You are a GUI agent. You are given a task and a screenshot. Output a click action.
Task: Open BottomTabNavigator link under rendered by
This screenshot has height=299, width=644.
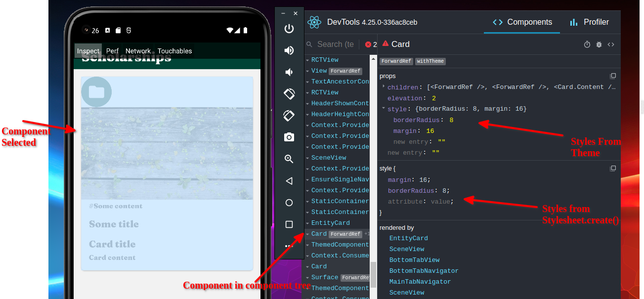[x=424, y=271]
